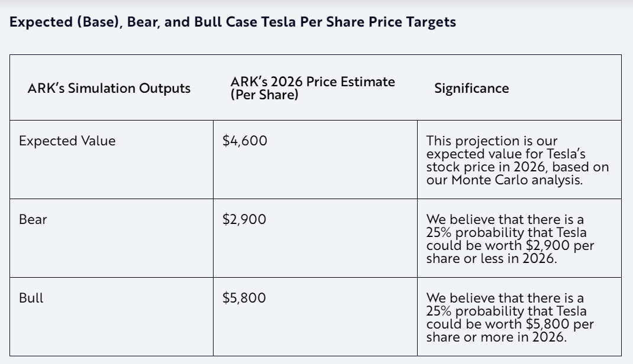Click the Monte Carlo analysis description text
Viewport: 633px width, 364px height.
tap(517, 160)
